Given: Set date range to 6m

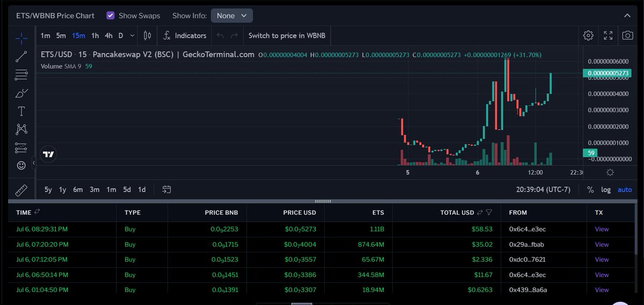Looking at the screenshot, I should coord(78,190).
